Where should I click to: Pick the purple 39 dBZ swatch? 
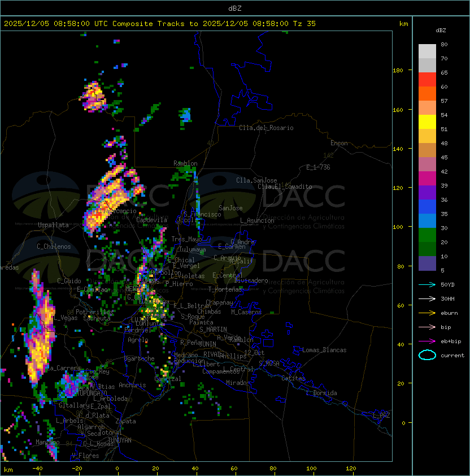click(427, 192)
